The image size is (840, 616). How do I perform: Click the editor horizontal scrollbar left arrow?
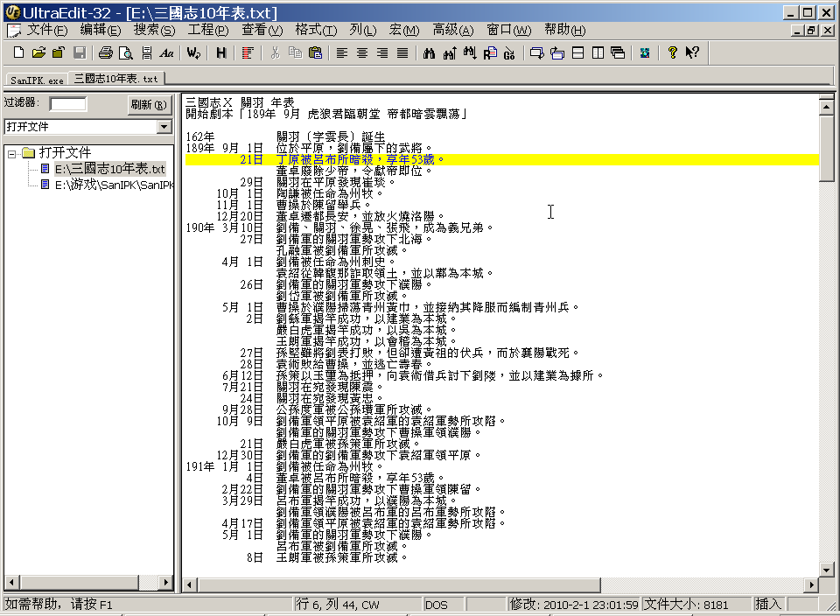(x=189, y=584)
